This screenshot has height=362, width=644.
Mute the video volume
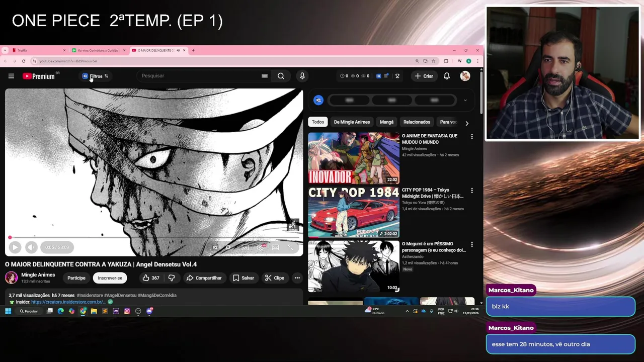pyautogui.click(x=31, y=247)
